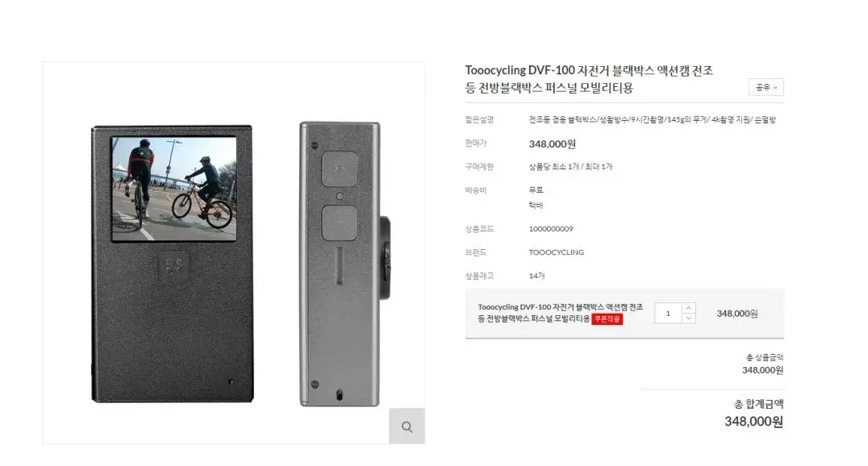Click the lower square button on side view
Screen dimensions: 868x466
pos(340,223)
